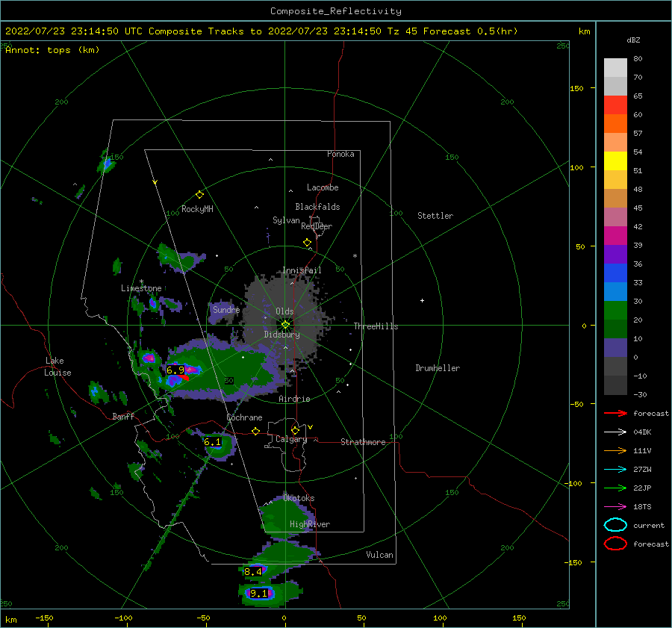
Task: Select the orange 111V arrow legend icon
Action: (x=615, y=450)
